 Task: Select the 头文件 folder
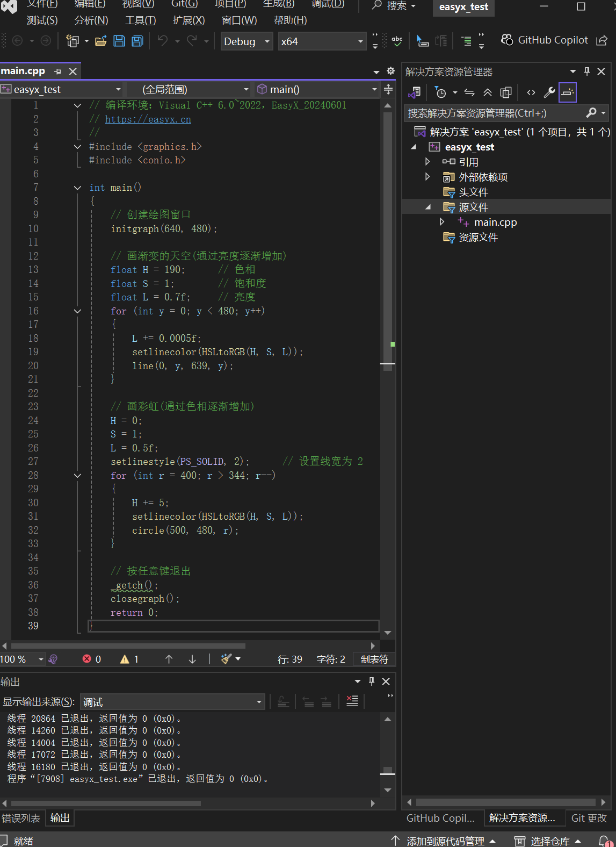pyautogui.click(x=473, y=192)
